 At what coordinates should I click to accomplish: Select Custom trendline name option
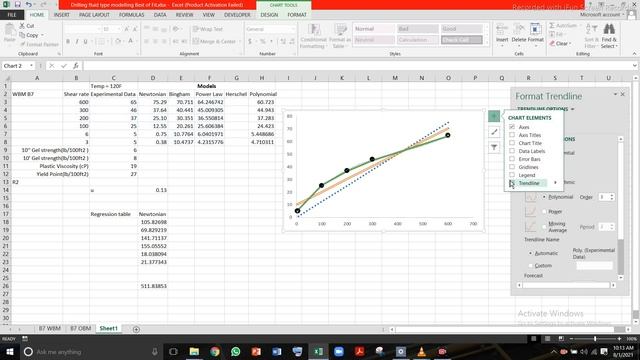[x=531, y=266]
